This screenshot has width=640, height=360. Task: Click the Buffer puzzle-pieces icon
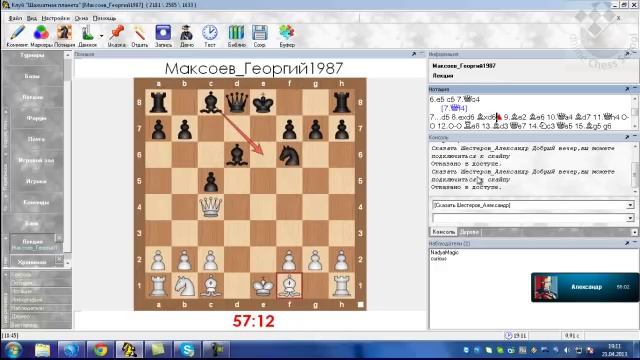287,33
